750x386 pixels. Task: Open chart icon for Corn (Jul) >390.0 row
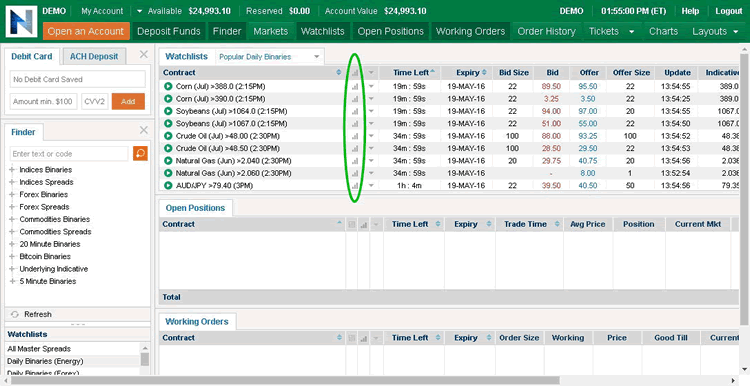pos(354,99)
